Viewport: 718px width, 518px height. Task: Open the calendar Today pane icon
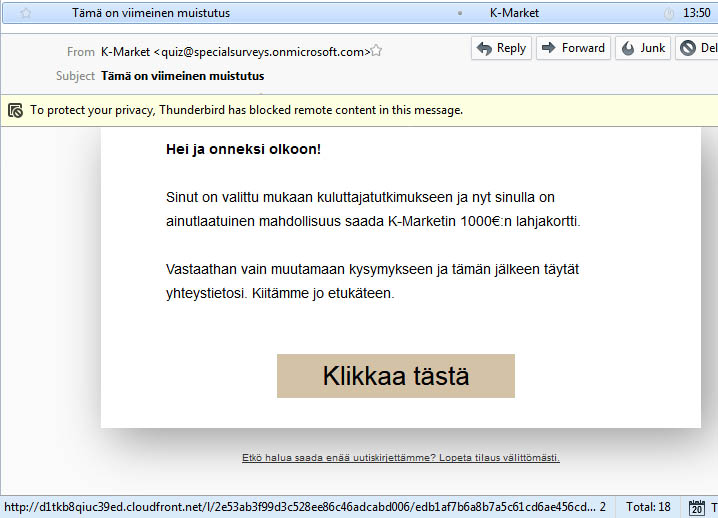tap(697, 507)
